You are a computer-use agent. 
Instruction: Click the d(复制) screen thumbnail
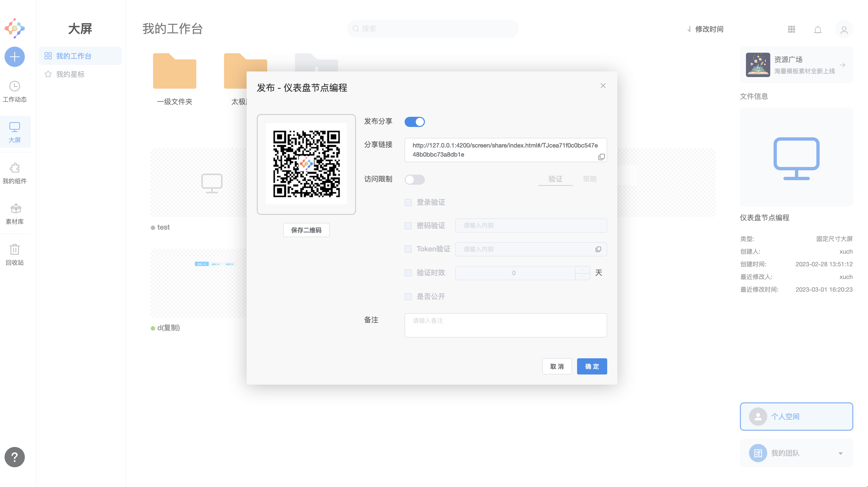pos(199,283)
